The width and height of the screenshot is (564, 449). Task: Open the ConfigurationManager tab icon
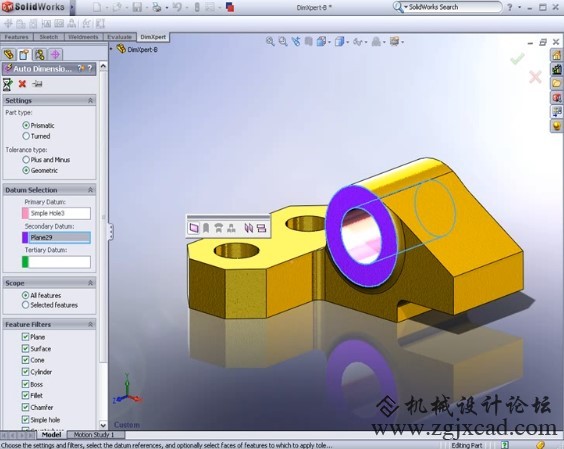pyautogui.click(x=40, y=54)
